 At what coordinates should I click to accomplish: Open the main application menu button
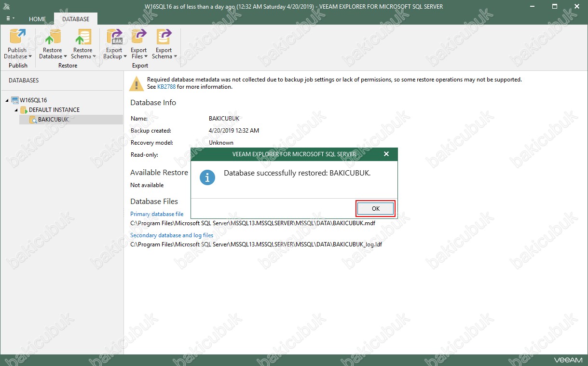pos(10,19)
